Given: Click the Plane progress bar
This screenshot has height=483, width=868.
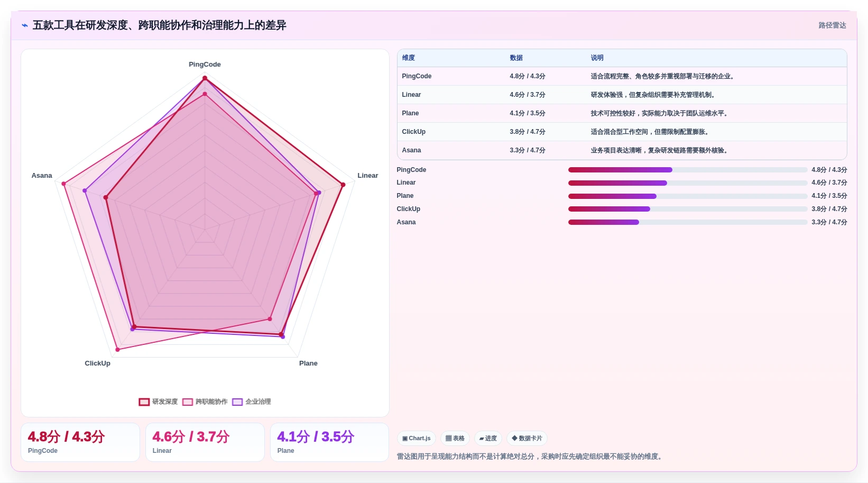Looking at the screenshot, I should click(x=688, y=196).
